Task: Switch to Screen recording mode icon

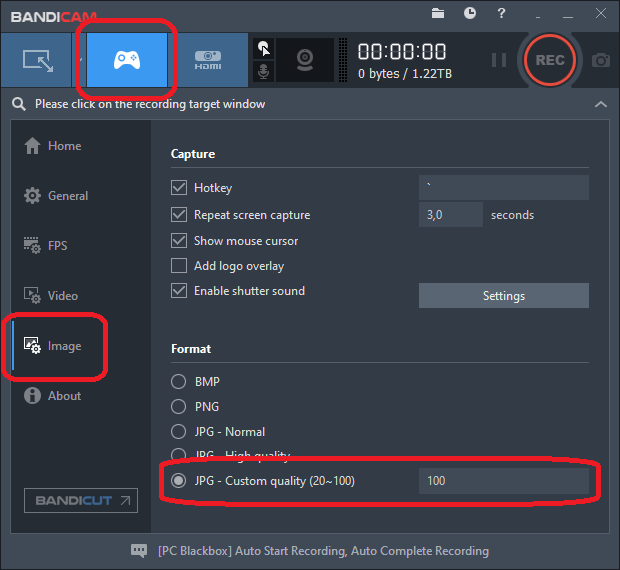Action: [x=38, y=60]
